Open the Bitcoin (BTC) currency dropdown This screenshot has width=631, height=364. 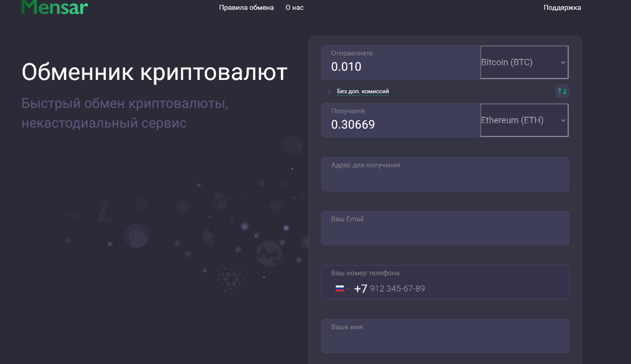[524, 62]
